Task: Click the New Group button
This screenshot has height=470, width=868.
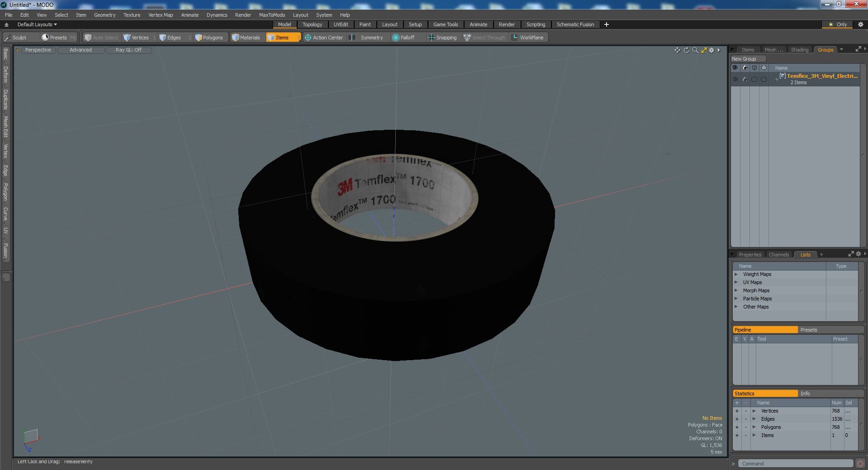Action: tap(748, 59)
